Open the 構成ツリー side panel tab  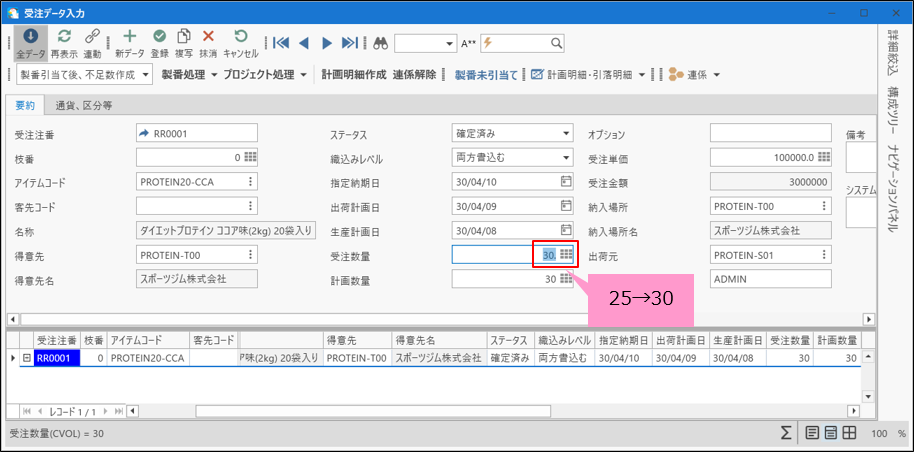pyautogui.click(x=892, y=110)
